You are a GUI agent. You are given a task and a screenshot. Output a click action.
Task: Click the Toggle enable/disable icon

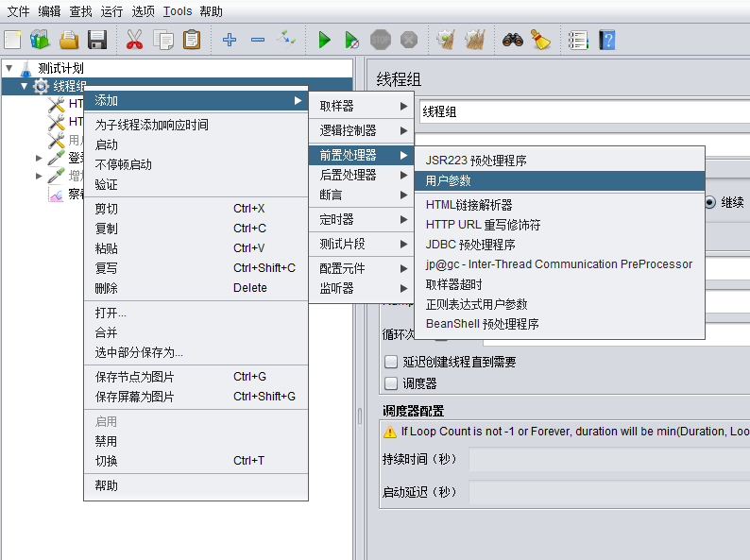[x=286, y=40]
